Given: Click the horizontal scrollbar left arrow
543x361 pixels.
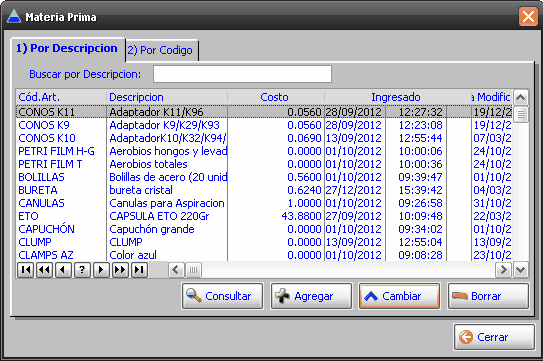Looking at the screenshot, I should (x=176, y=270).
